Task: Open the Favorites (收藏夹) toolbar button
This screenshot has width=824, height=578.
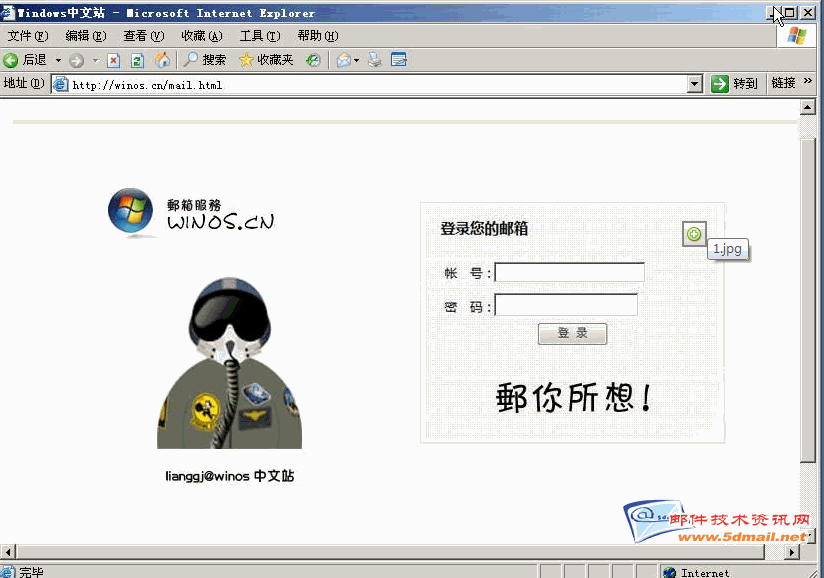Action: point(266,60)
